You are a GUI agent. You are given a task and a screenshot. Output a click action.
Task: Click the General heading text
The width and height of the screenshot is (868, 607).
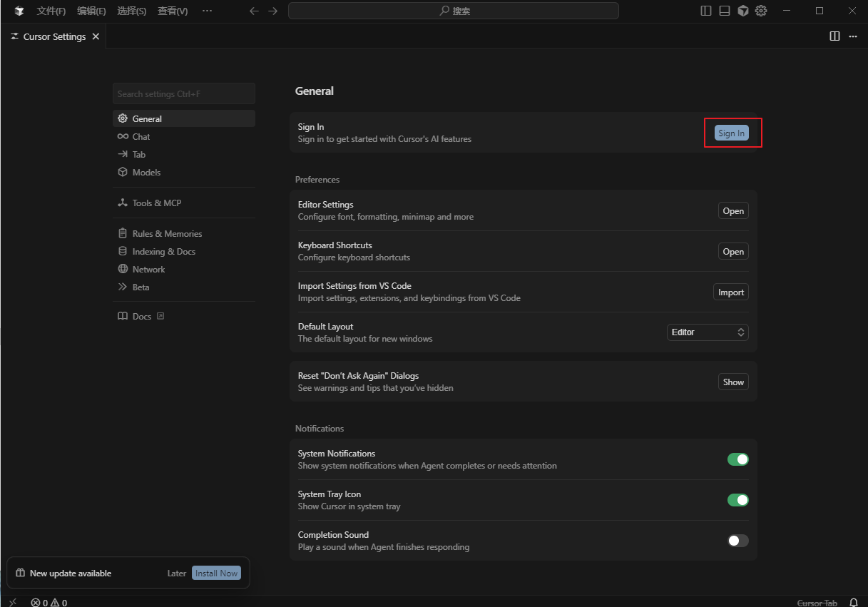[315, 91]
